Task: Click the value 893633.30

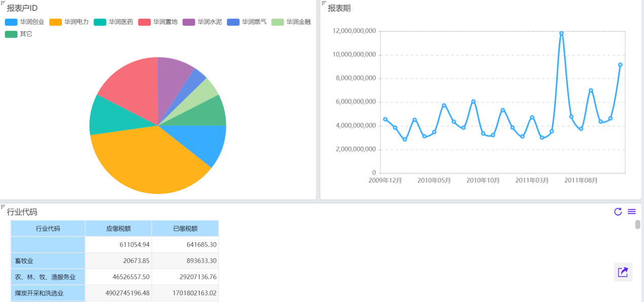Action: pos(201,261)
